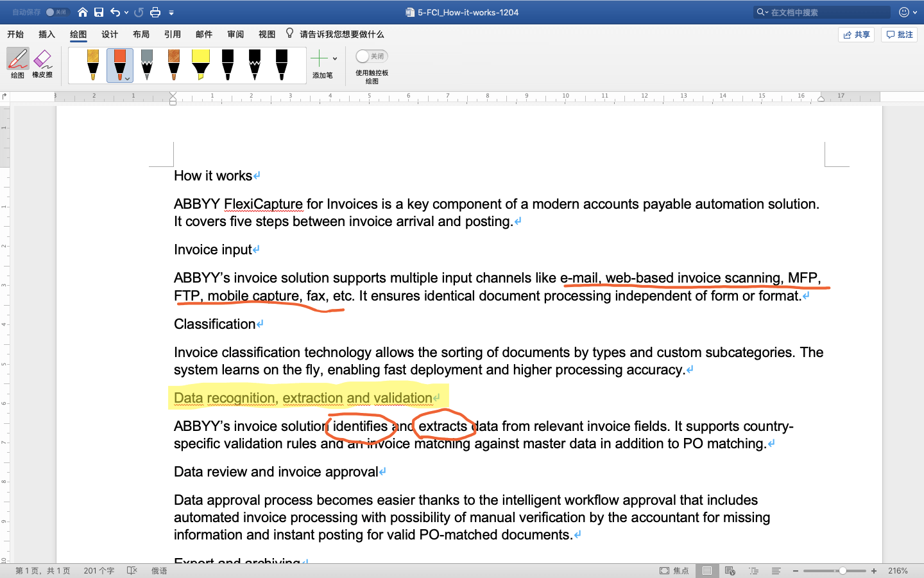This screenshot has width=924, height=578.
Task: Undo the last action
Action: [x=115, y=12]
